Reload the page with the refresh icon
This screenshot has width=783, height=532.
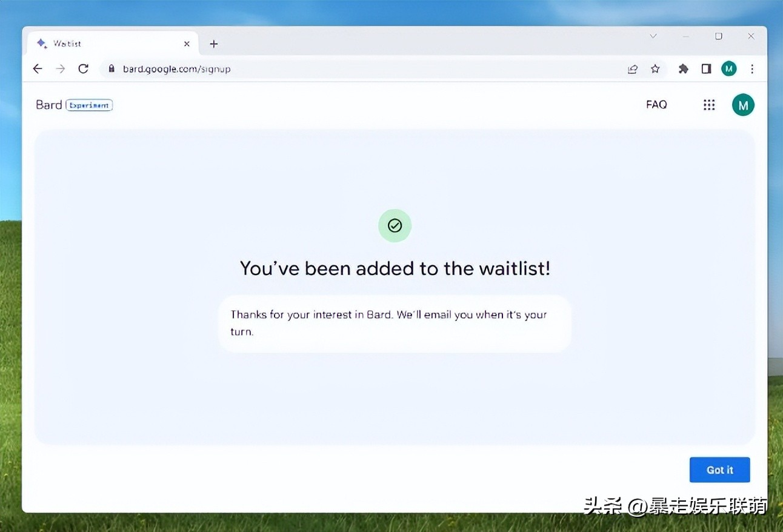83,68
